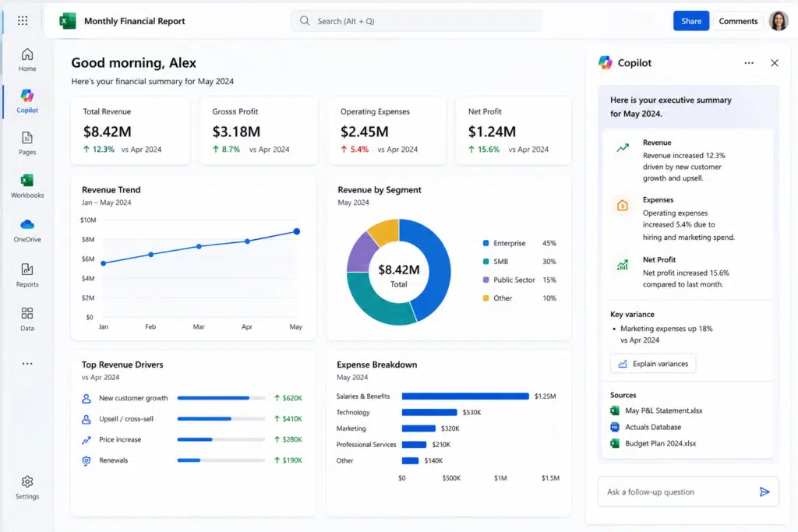The image size is (798, 532).
Task: Send the follow-up question with the arrow icon
Action: (764, 491)
